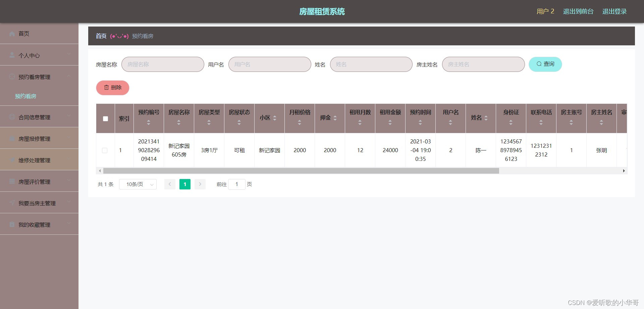Click horizontal scrollbar thumb of table
Image resolution: width=644 pixels, height=309 pixels.
pyautogui.click(x=301, y=171)
